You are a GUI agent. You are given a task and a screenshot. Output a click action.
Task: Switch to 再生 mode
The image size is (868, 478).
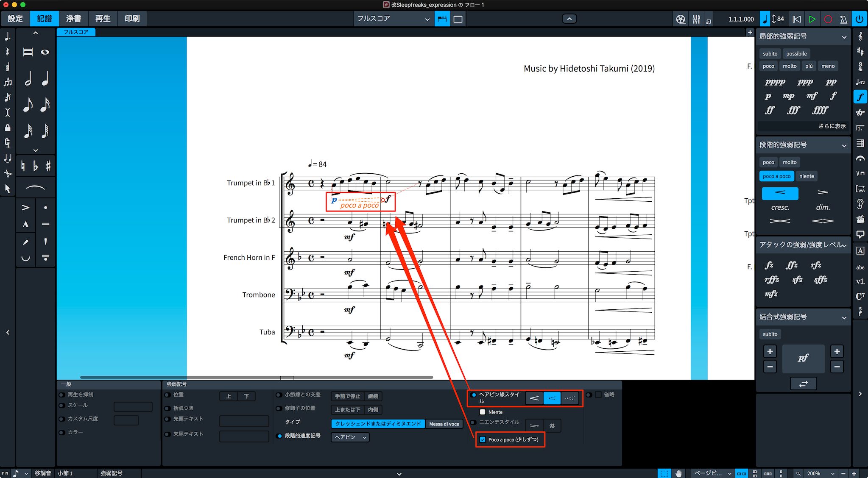tap(103, 19)
